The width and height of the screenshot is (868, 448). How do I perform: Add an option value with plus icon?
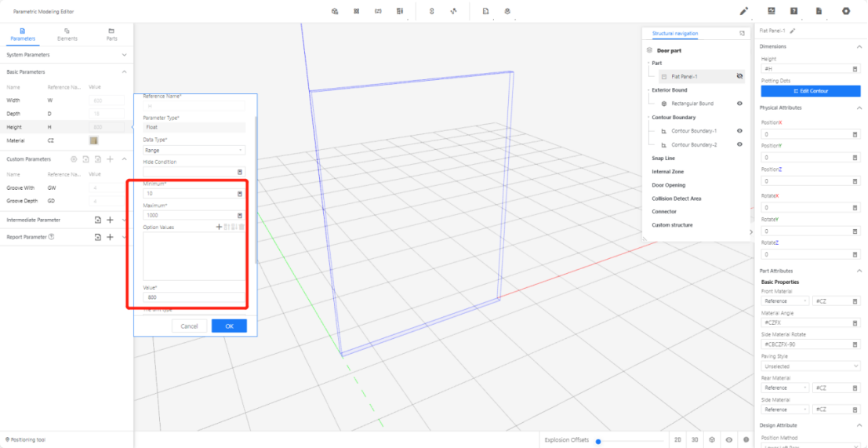[x=220, y=227]
